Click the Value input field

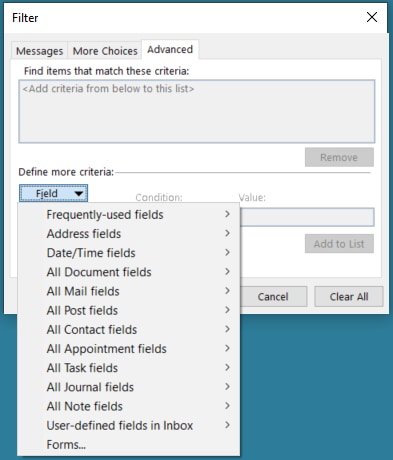pyautogui.click(x=307, y=217)
